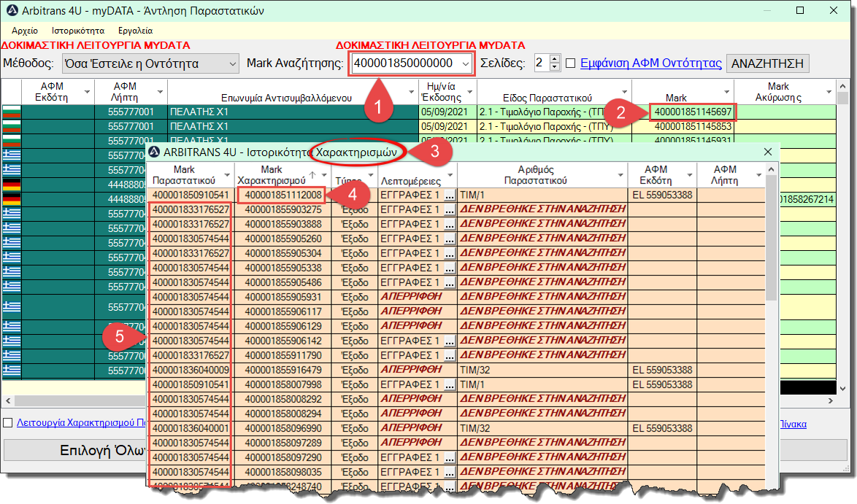Image resolution: width=857 pixels, height=504 pixels.
Task: Click the Εμφάνιση ΑΦΜ Οντότητας link
Action: pyautogui.click(x=651, y=63)
